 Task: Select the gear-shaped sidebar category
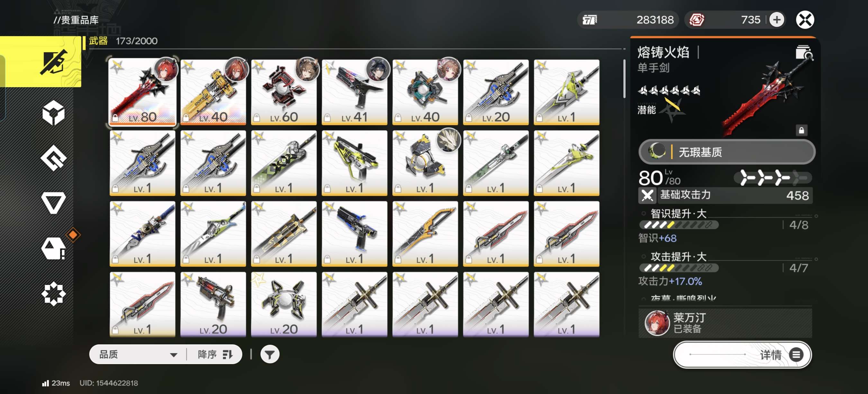point(53,294)
